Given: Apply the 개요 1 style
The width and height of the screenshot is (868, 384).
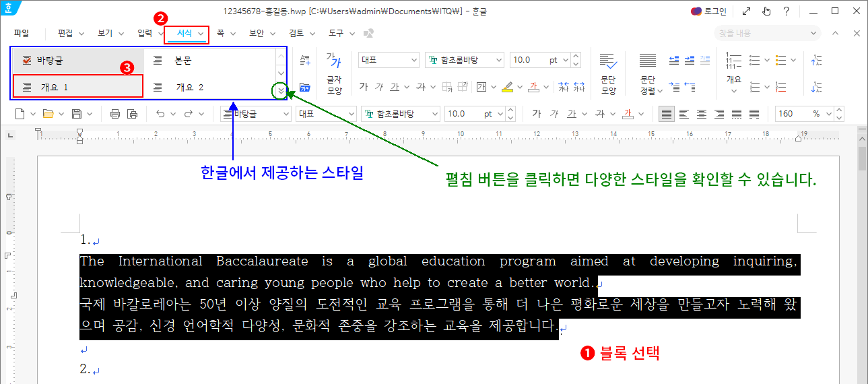Looking at the screenshot, I should pos(78,87).
